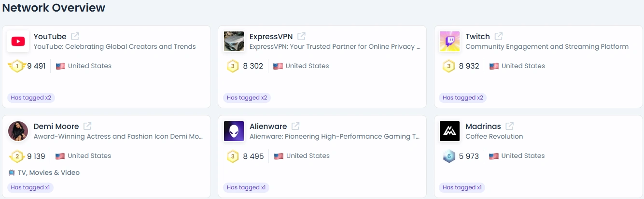644x199 pixels.
Task: Click Madrinas' rank 6 blue badge
Action: coord(449,156)
